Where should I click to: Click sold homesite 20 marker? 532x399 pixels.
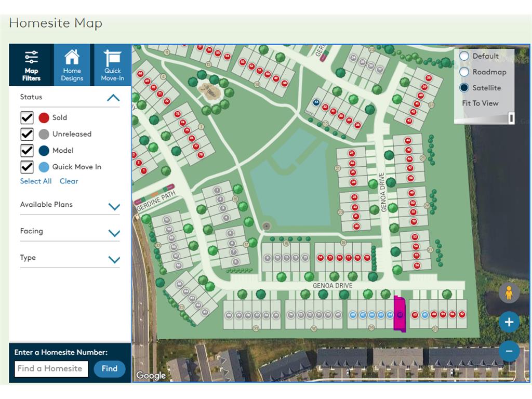(356, 227)
